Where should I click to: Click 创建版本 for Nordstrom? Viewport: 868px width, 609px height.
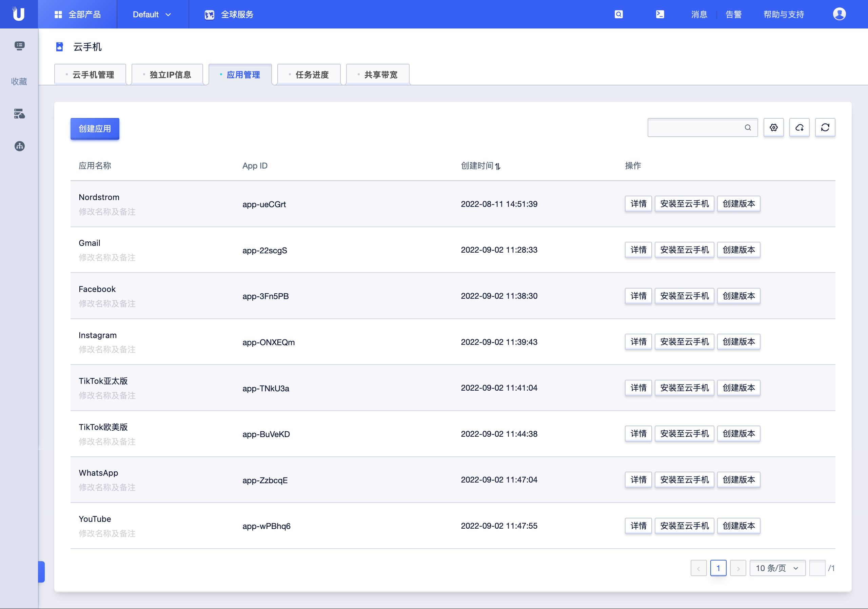point(739,204)
